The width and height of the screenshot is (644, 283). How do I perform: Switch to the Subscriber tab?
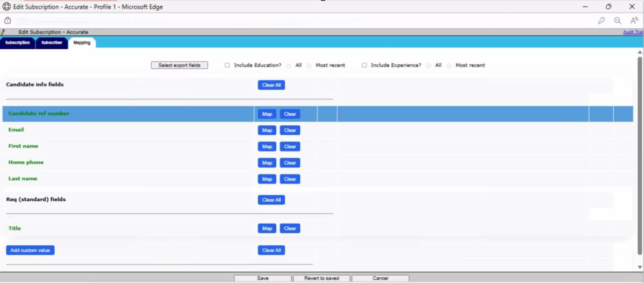click(x=52, y=43)
